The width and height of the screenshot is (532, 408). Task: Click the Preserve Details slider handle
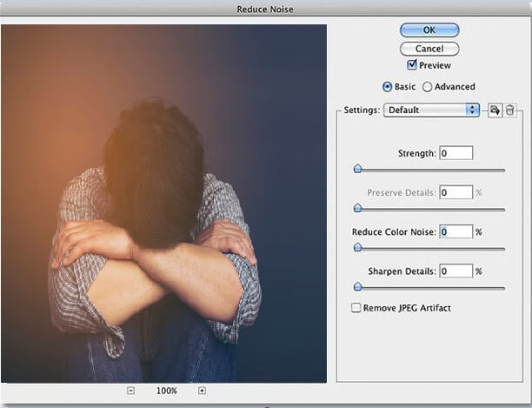(357, 208)
